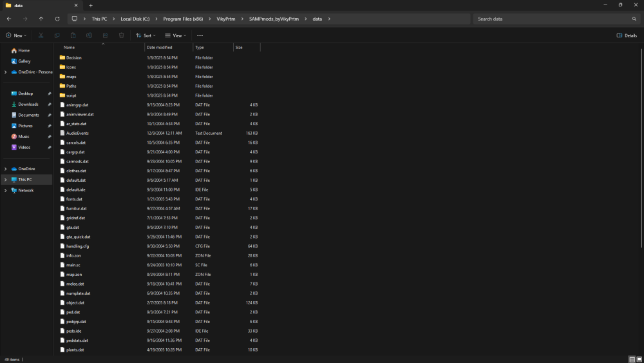Click the Cut toolbar icon
Viewport: 644px width, 363px height.
(x=41, y=35)
